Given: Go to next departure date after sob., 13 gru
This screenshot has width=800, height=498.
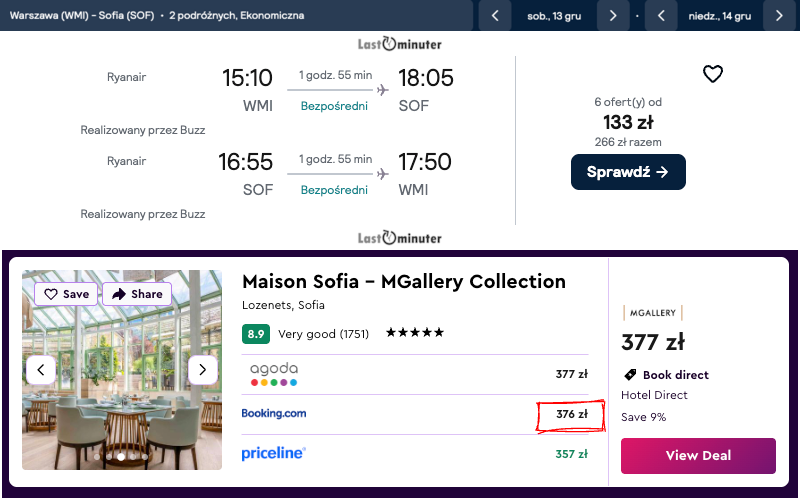Looking at the screenshot, I should tap(613, 16).
